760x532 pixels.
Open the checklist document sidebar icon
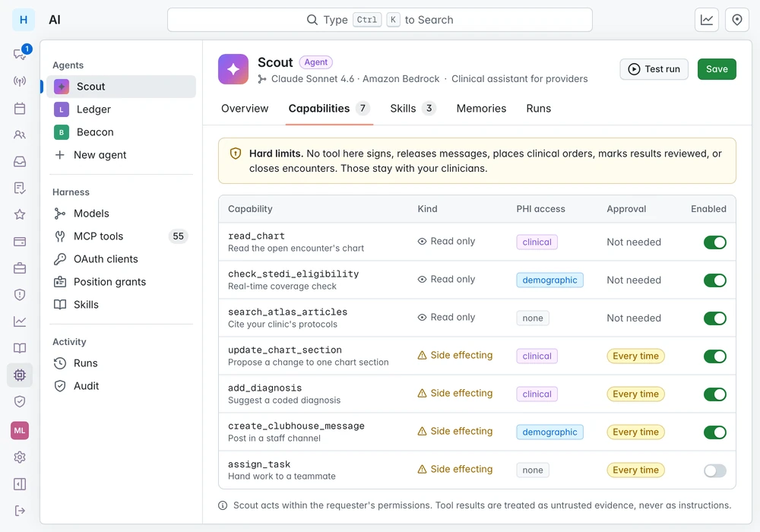coord(20,188)
